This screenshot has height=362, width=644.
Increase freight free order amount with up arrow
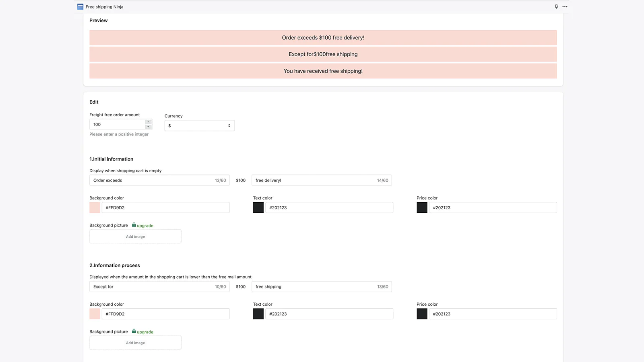148,122
